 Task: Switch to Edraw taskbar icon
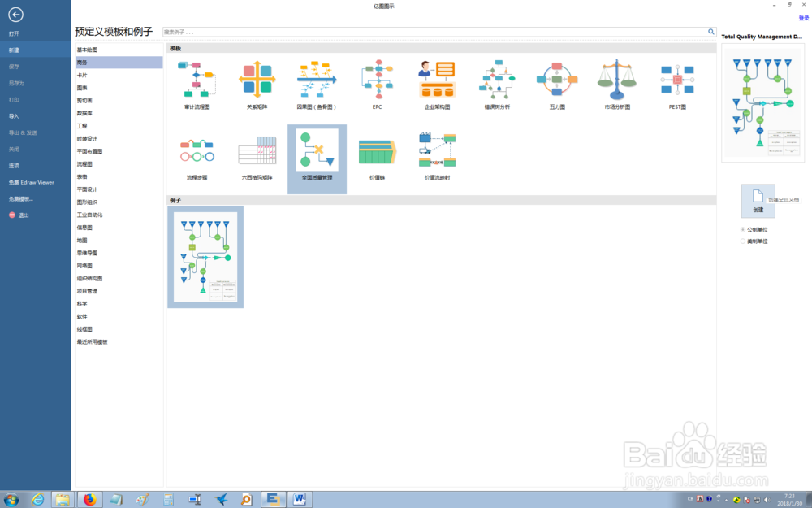273,500
